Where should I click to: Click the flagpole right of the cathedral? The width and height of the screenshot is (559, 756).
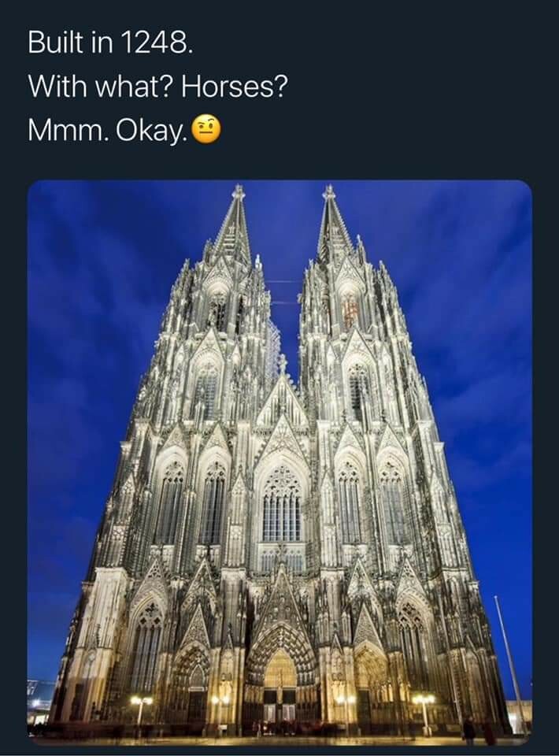[x=510, y=661]
